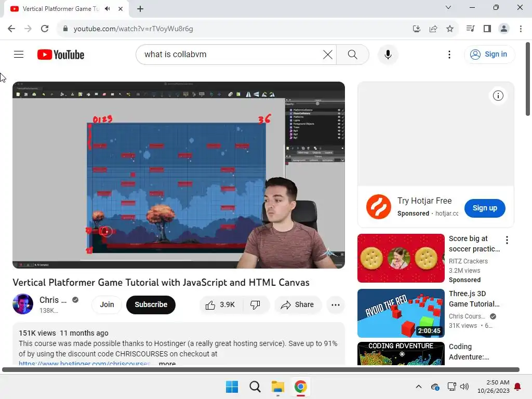
Task: Click the Share button
Action: pyautogui.click(x=298, y=304)
